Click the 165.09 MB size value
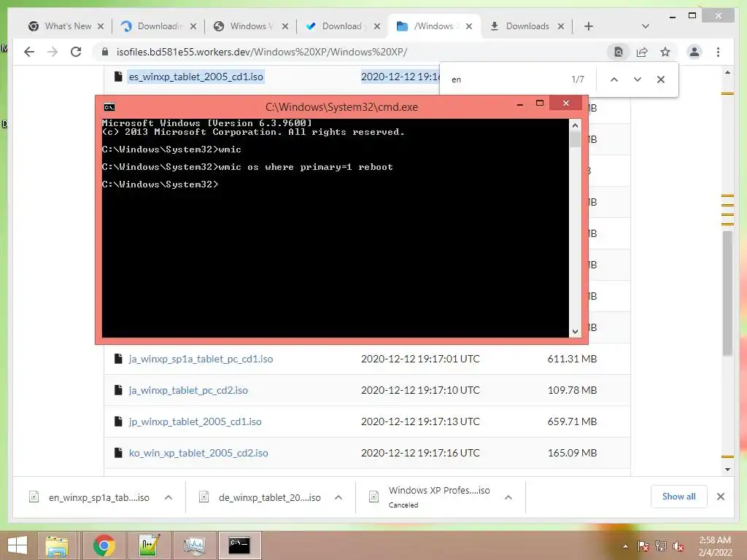The image size is (747, 560). (x=572, y=454)
